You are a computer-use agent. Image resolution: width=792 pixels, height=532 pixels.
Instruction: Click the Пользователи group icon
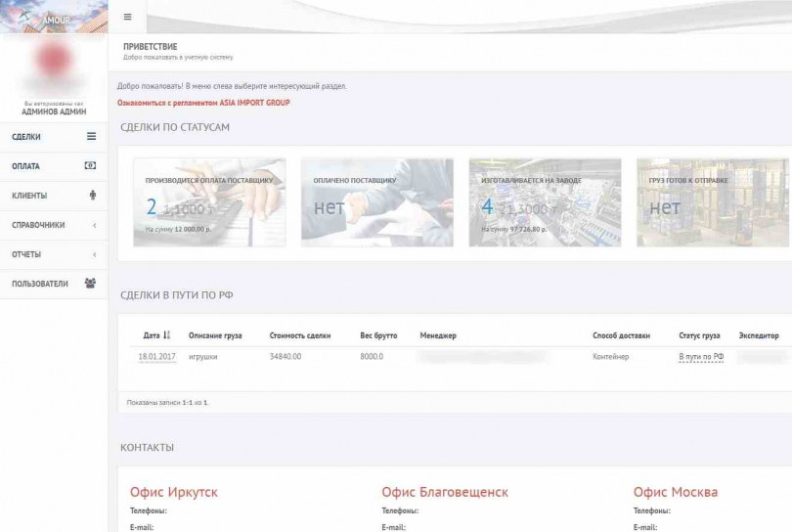point(90,284)
